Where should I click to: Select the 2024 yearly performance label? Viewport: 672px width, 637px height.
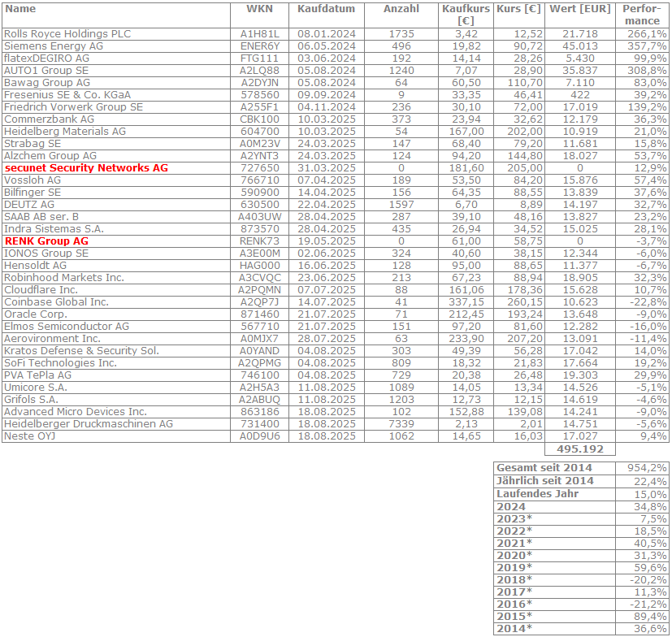click(x=511, y=507)
